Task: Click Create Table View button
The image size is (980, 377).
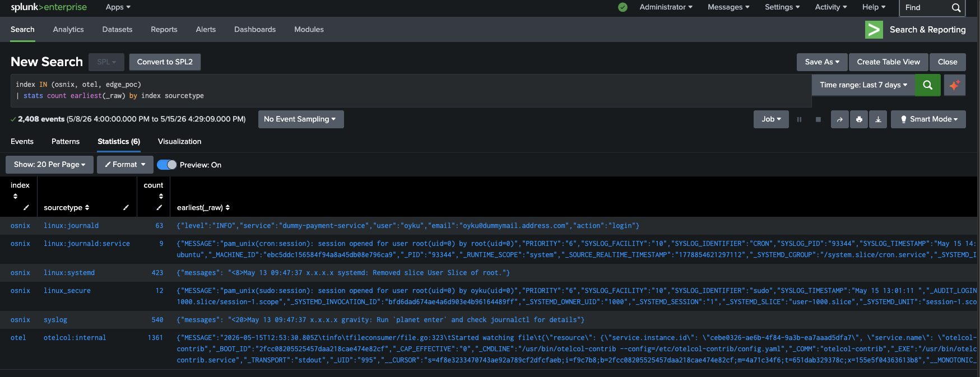Action: pyautogui.click(x=888, y=62)
